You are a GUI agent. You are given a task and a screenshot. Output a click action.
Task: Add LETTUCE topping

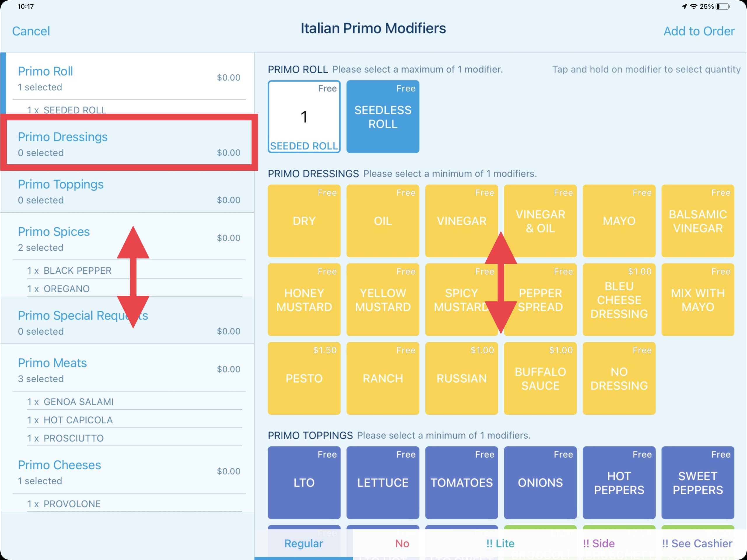coord(383,482)
